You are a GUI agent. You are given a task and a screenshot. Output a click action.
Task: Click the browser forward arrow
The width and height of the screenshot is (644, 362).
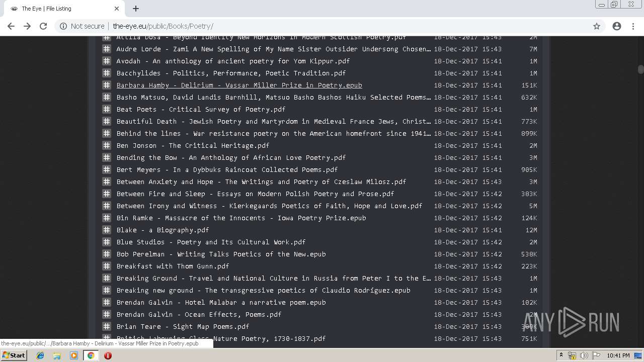point(27,26)
